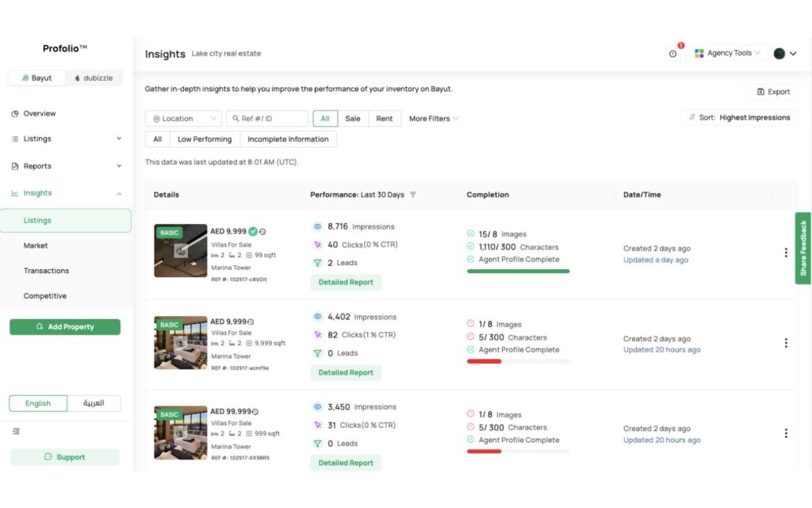Screen dimensions: 812x508
Task: Open three-dot menu for AED 99,999 listing
Action: (786, 433)
